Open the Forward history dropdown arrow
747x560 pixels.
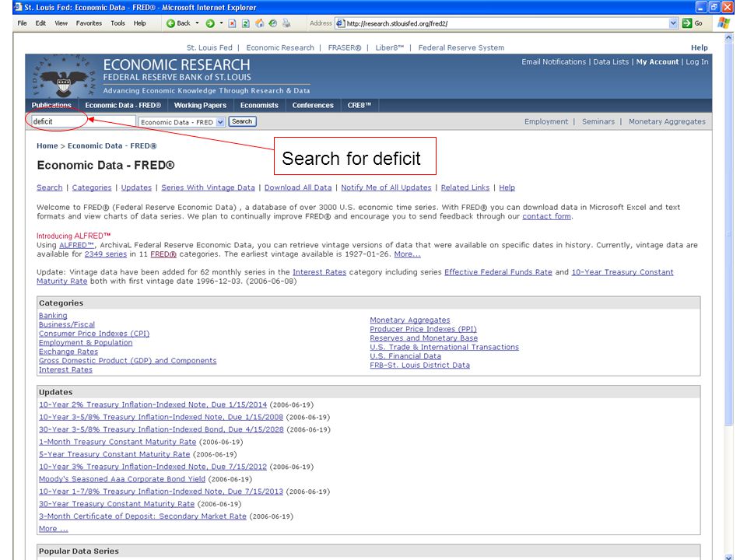(x=222, y=23)
